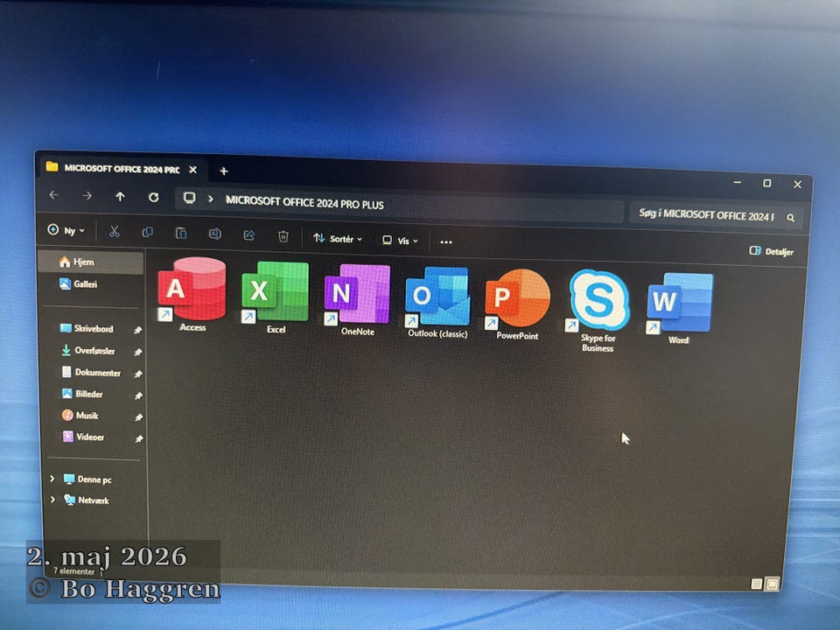Unpin Skrivebord using its pin icon
Screen dimensions: 840x630
[137, 330]
